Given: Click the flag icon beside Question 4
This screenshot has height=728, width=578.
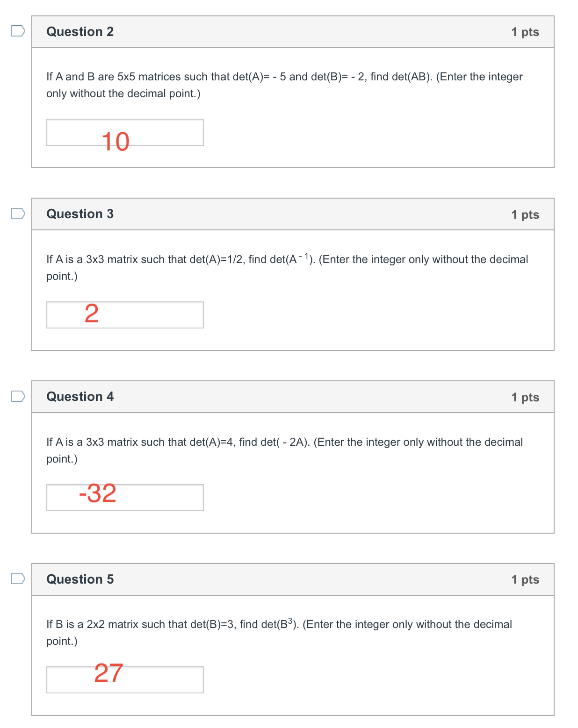Looking at the screenshot, I should tap(17, 395).
